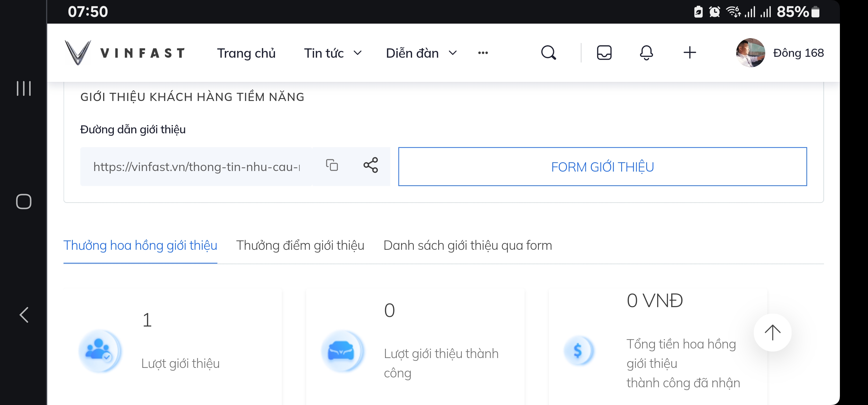Share the referral link via share icon
The height and width of the screenshot is (405, 868).
[x=371, y=165]
